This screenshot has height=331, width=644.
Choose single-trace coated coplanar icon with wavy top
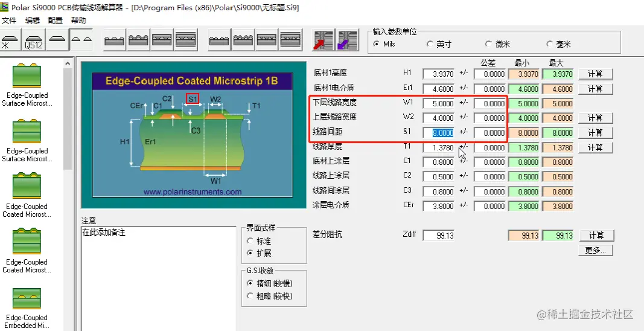[138, 40]
